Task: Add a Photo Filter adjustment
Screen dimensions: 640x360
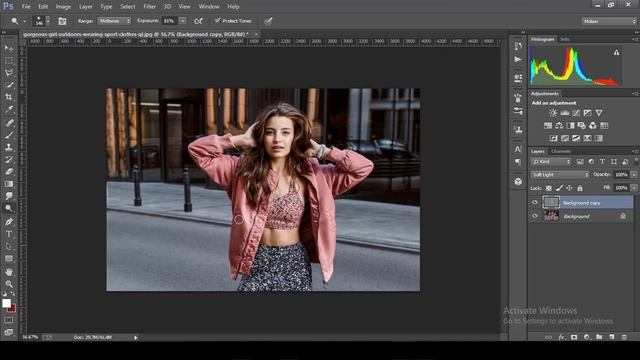Action: pos(582,125)
